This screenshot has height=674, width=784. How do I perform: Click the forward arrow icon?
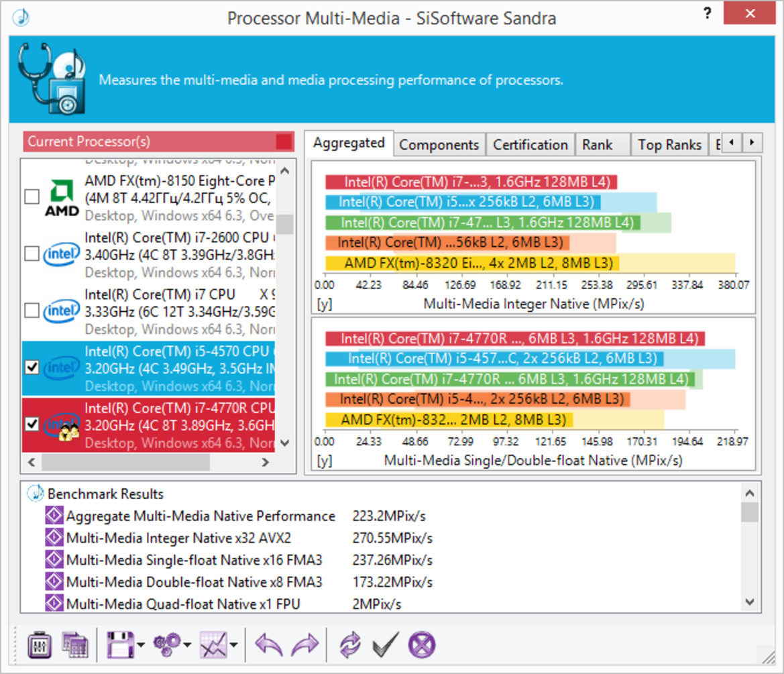305,645
